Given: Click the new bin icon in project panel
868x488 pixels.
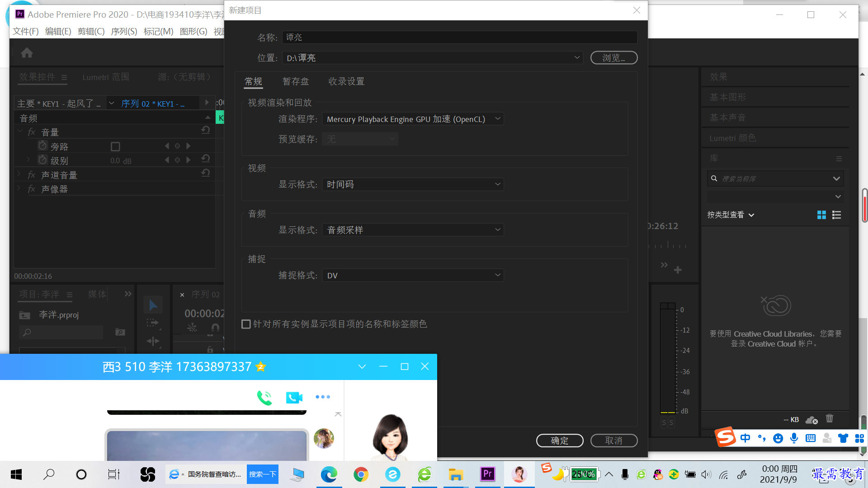Looking at the screenshot, I should (x=120, y=332).
